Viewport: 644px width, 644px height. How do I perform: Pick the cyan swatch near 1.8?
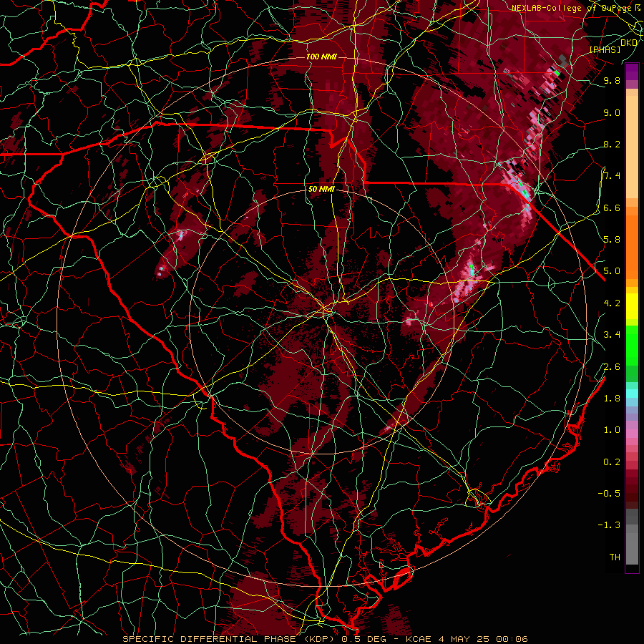632,394
